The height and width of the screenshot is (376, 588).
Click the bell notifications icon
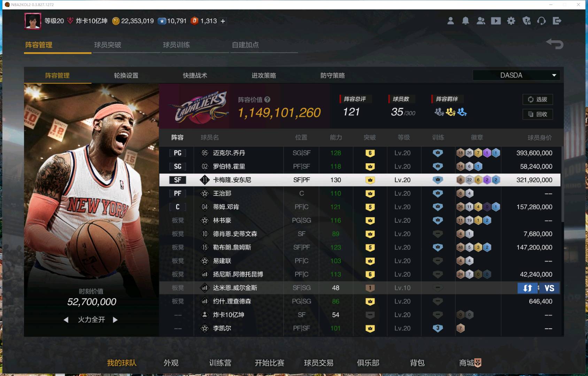pos(465,21)
